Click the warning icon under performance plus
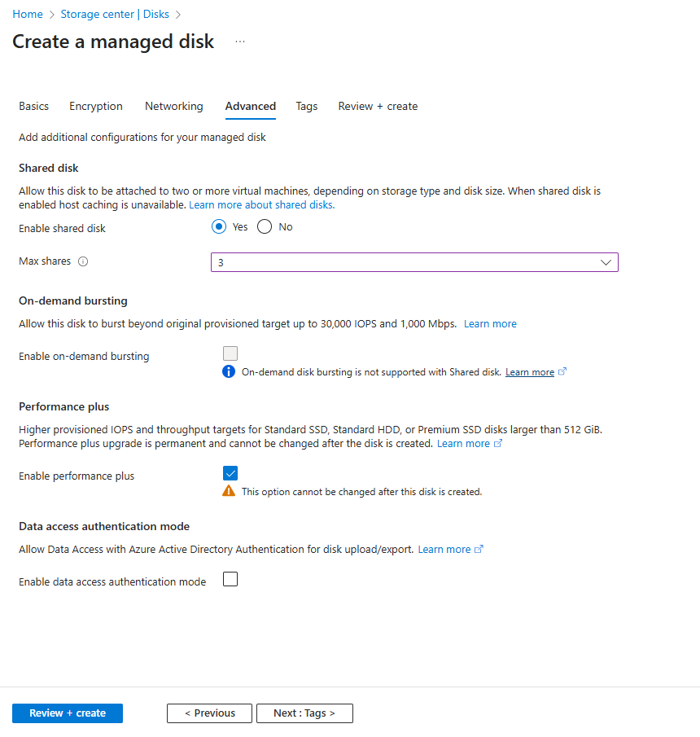700x737 pixels. pyautogui.click(x=229, y=492)
